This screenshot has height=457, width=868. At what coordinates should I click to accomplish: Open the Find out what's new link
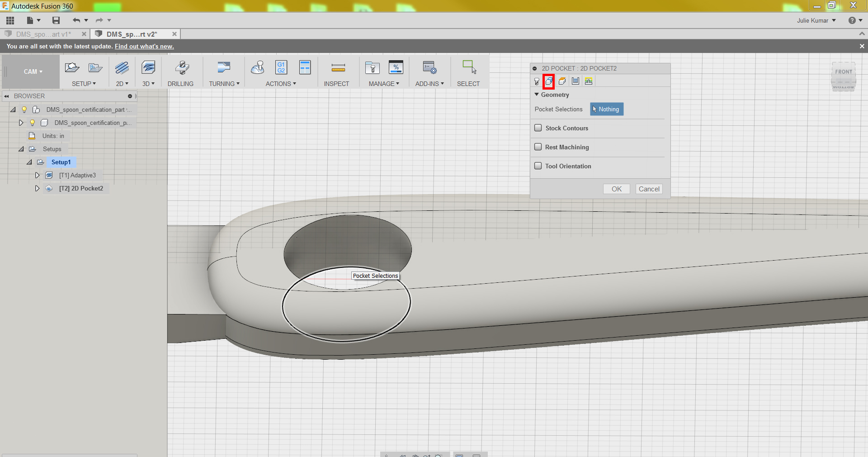point(144,46)
